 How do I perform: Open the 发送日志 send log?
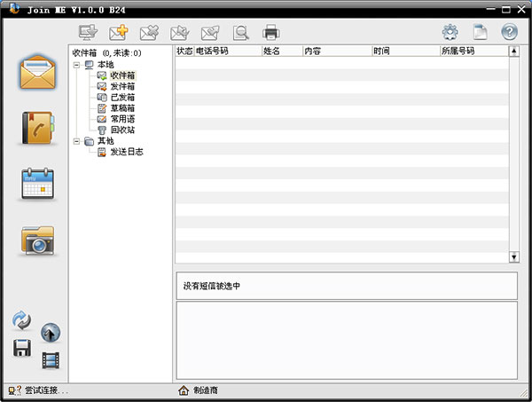pyautogui.click(x=127, y=152)
